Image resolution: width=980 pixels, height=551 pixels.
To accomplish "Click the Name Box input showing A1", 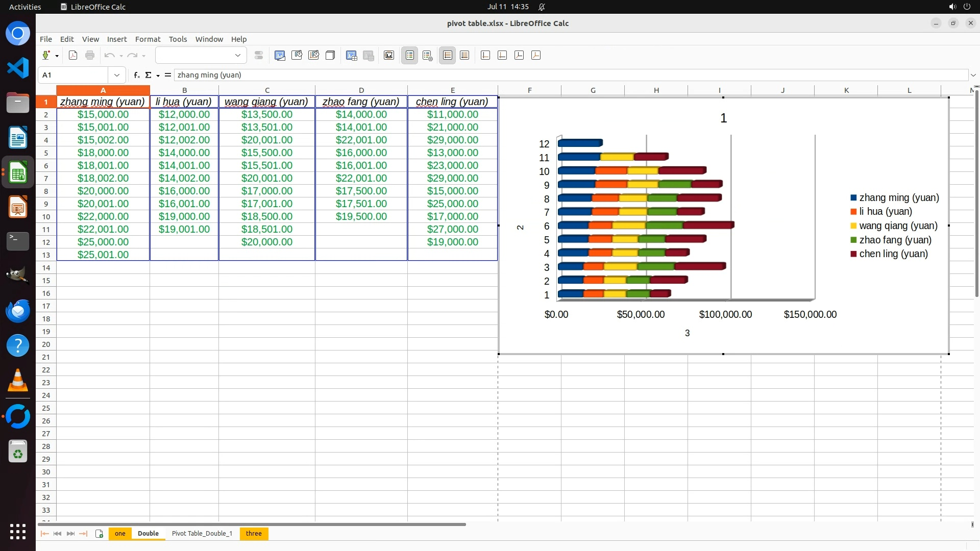I will [74, 75].
